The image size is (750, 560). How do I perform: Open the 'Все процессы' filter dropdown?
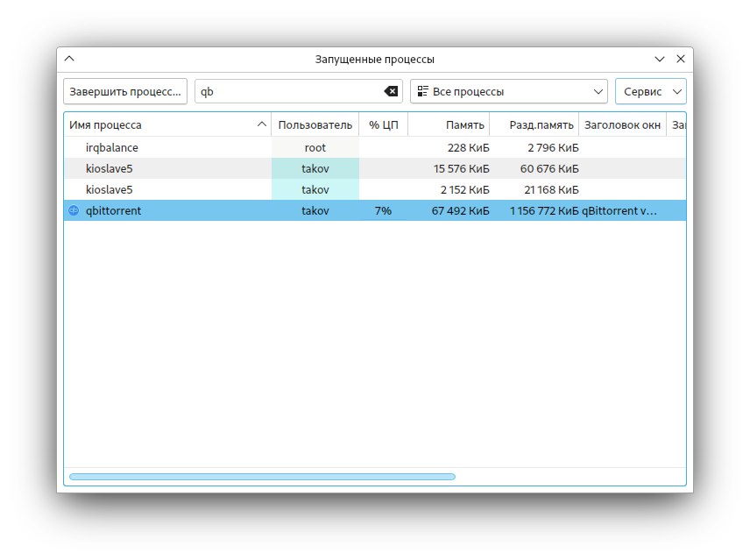click(x=509, y=91)
